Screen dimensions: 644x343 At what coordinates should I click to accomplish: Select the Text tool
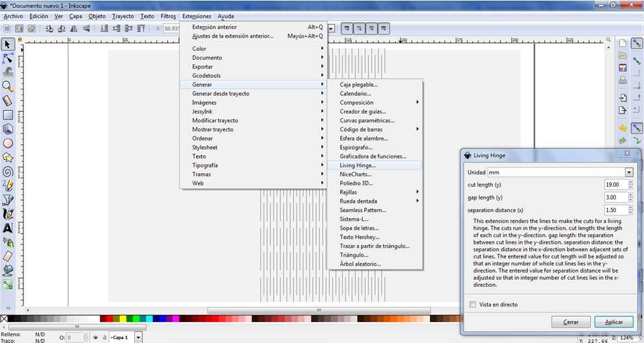tap(8, 228)
